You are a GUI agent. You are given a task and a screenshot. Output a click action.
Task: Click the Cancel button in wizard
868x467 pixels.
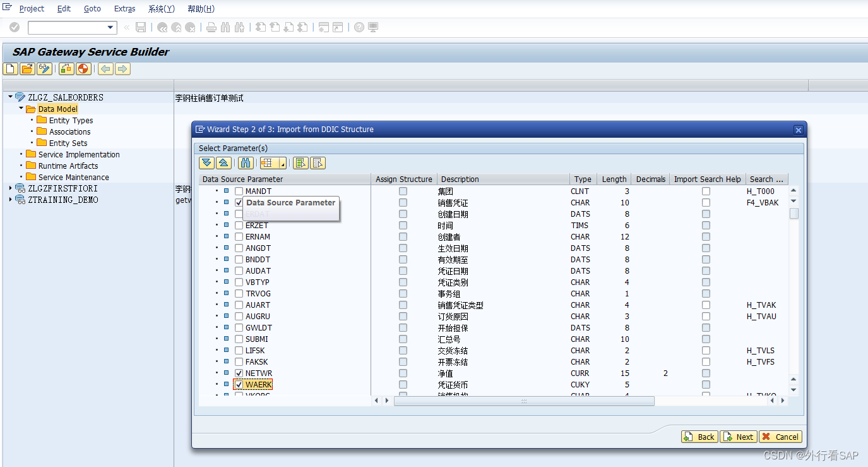[x=780, y=437]
